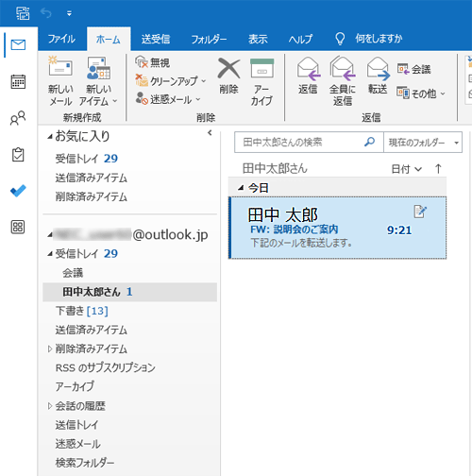Open the more apps grid icon
This screenshot has height=476, width=472.
pos(18,227)
